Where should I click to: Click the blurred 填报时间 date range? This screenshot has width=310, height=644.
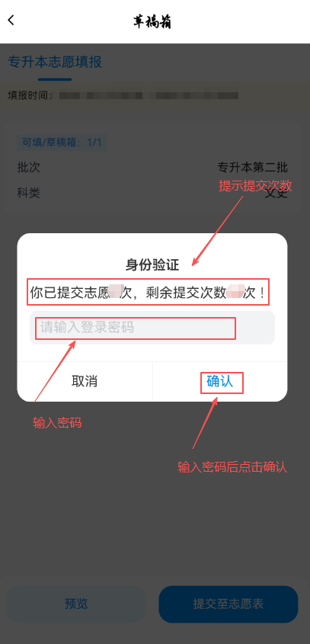(149, 96)
